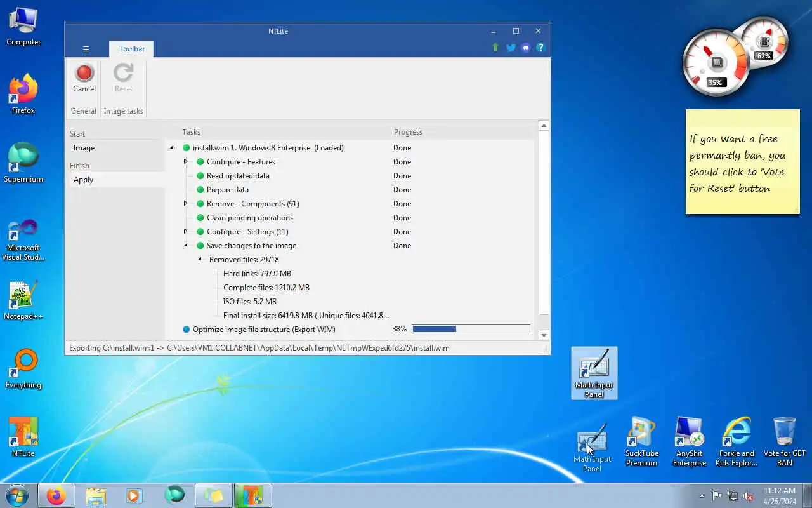The image size is (812, 508).
Task: Click the task list vertical scrollbar thumb
Action: [x=544, y=222]
